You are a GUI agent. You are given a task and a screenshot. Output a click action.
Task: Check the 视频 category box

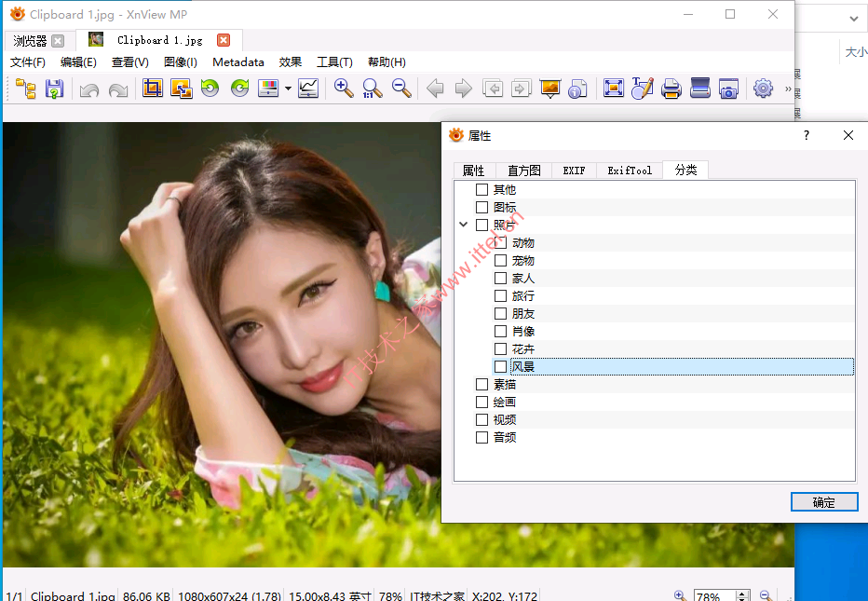482,420
